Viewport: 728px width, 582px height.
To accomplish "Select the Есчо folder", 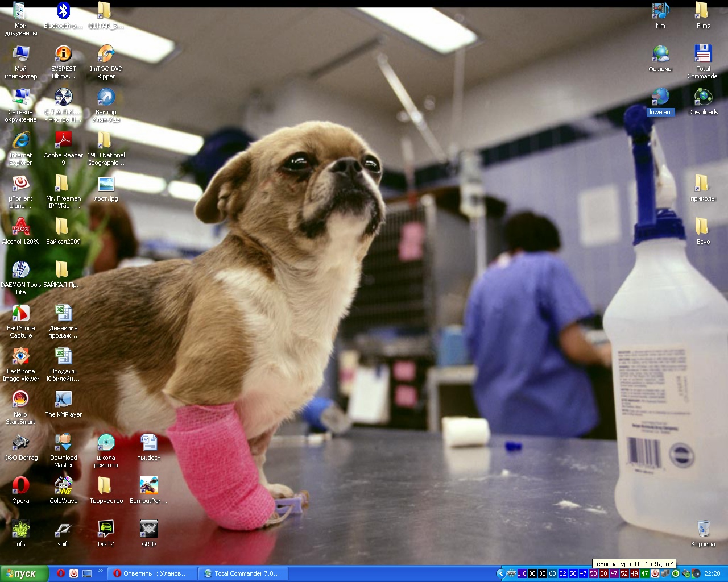I will (x=703, y=231).
